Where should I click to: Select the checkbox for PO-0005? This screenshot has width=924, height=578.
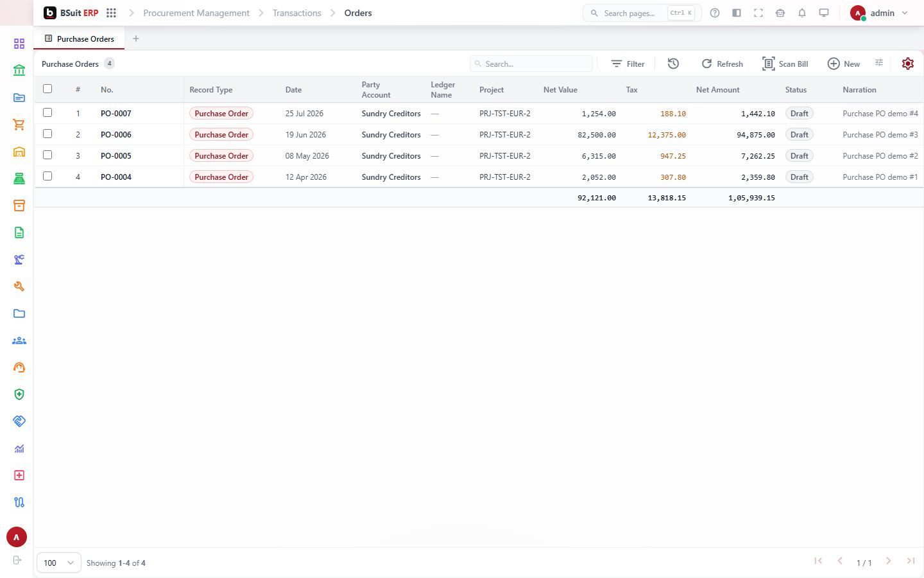[47, 155]
